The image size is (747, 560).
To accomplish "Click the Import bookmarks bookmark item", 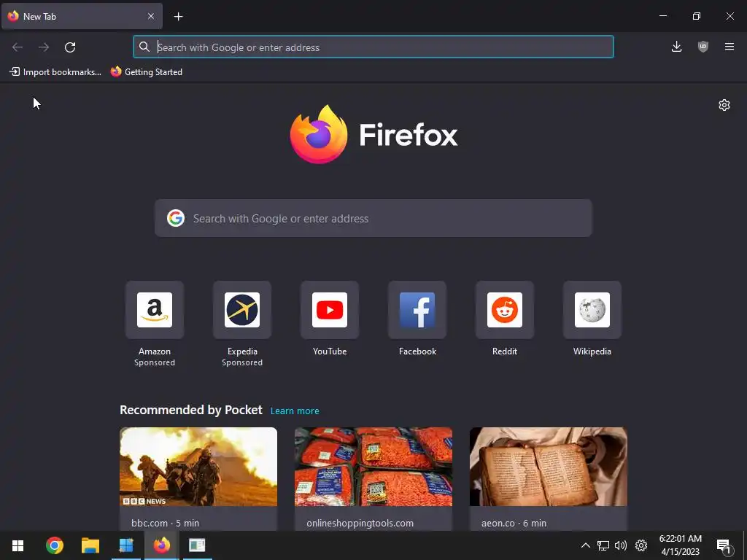I will 55,72.
